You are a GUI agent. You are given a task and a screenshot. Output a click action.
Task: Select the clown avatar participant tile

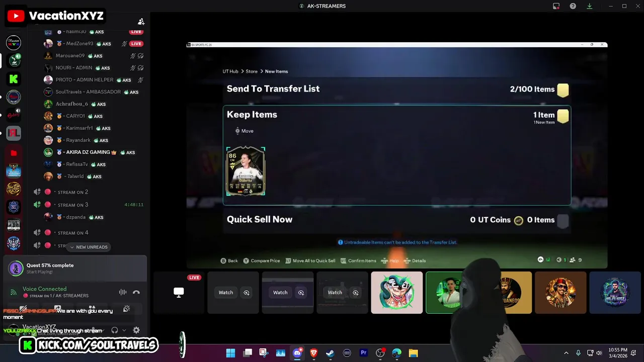pos(397,293)
